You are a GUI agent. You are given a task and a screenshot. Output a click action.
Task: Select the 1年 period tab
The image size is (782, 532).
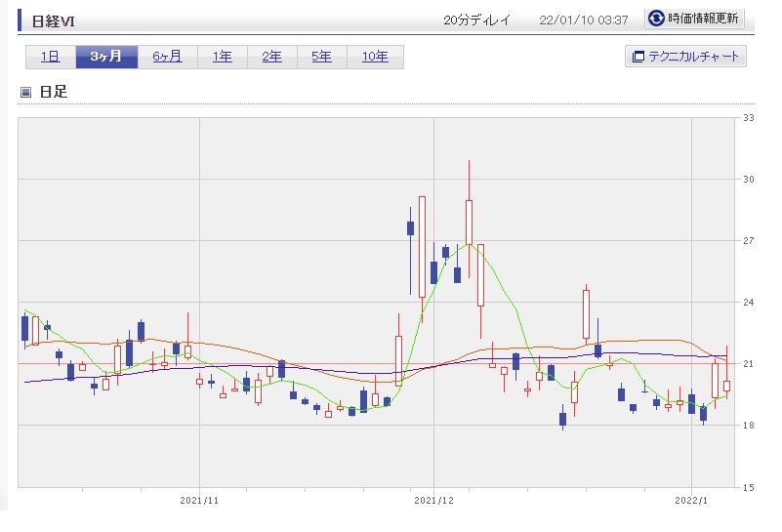tap(222, 57)
